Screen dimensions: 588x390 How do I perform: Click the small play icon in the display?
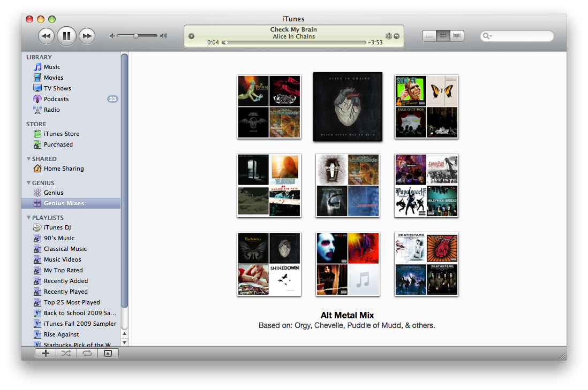point(191,36)
